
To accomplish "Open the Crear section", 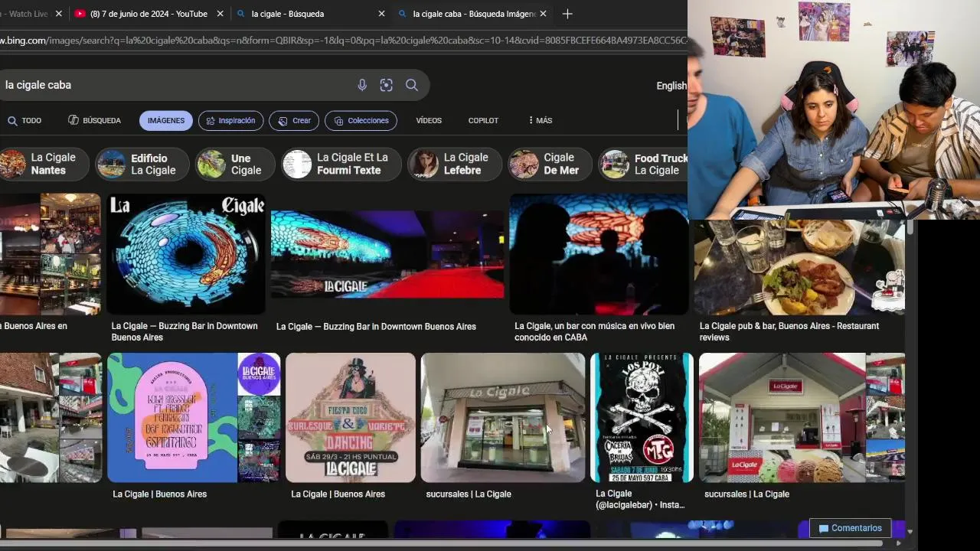I will click(294, 120).
